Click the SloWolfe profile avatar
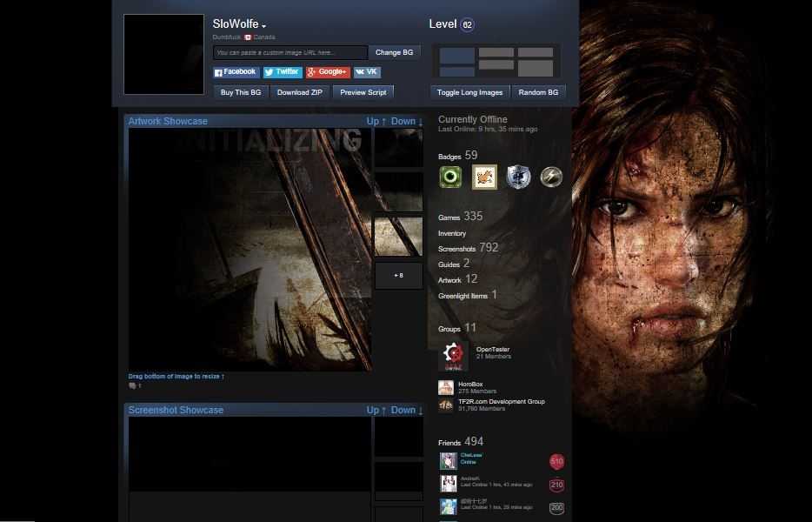 (163, 55)
